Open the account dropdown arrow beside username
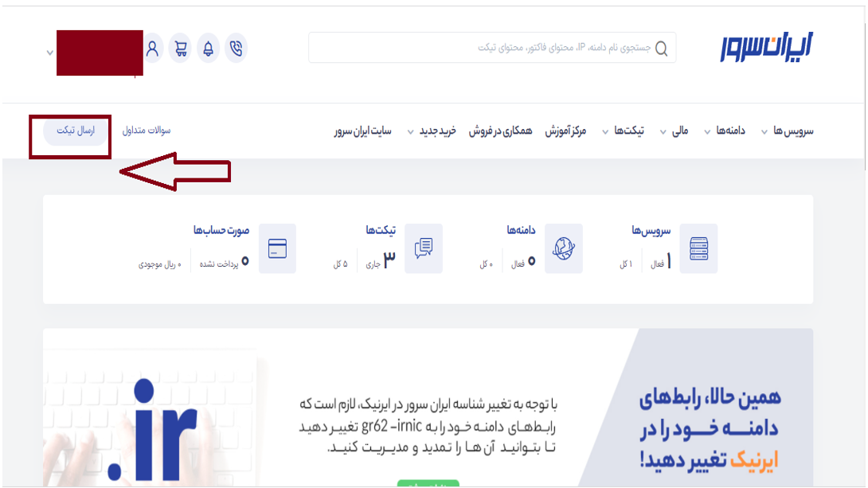868x488 pixels. click(49, 53)
